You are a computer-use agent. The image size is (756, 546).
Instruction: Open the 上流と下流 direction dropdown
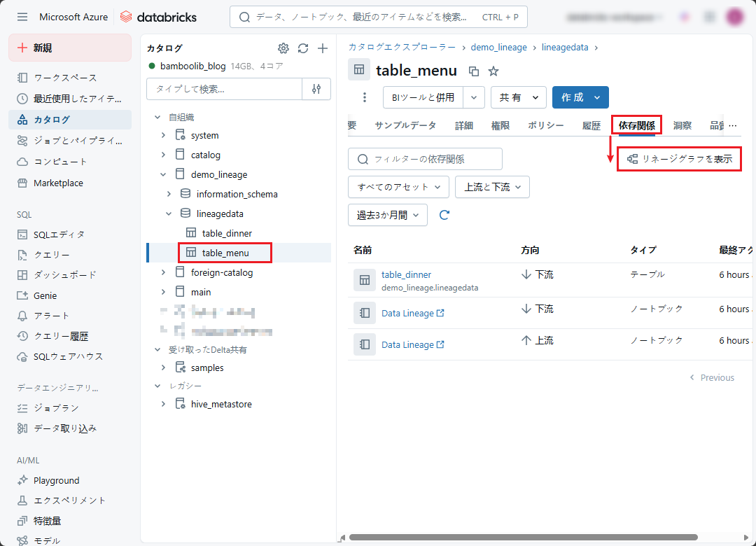coord(492,187)
